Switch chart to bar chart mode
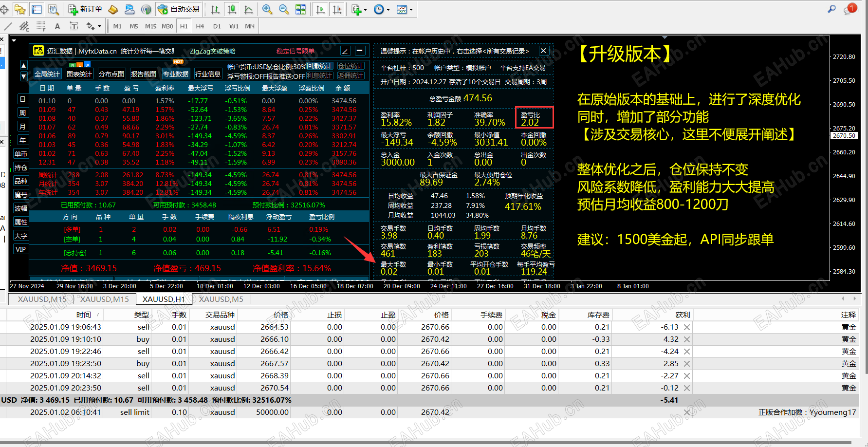 pyautogui.click(x=216, y=9)
